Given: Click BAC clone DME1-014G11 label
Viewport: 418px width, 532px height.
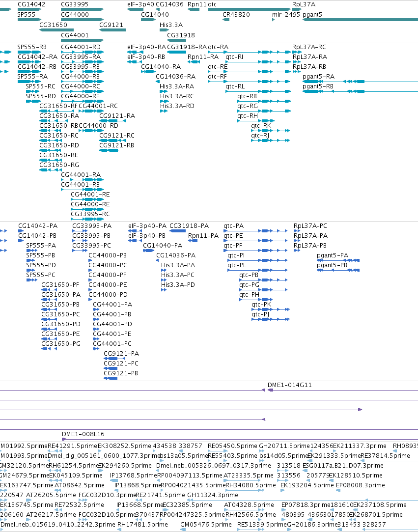Looking at the screenshot, I should click(x=290, y=386).
